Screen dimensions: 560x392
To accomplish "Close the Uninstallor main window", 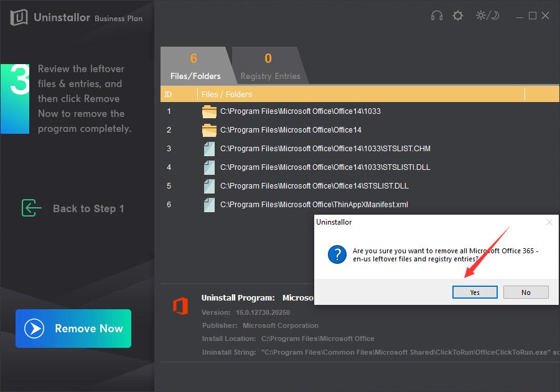I will point(545,16).
